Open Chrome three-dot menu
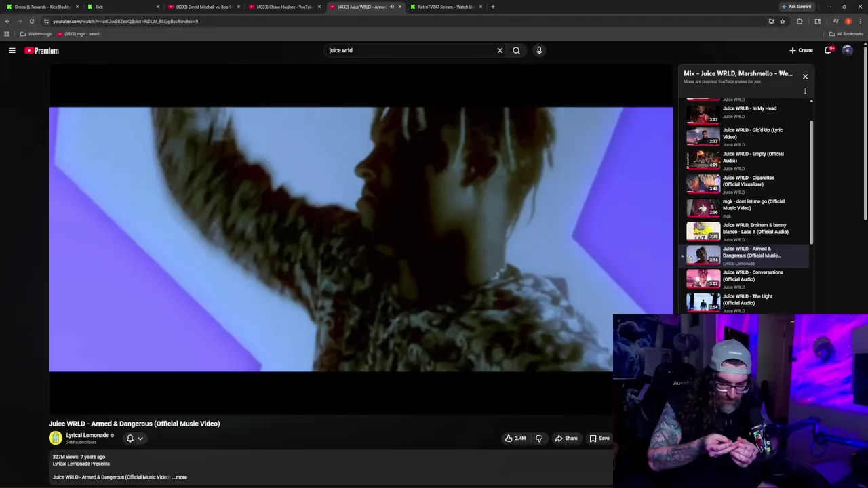Viewport: 868px width, 488px height. pos(861,21)
